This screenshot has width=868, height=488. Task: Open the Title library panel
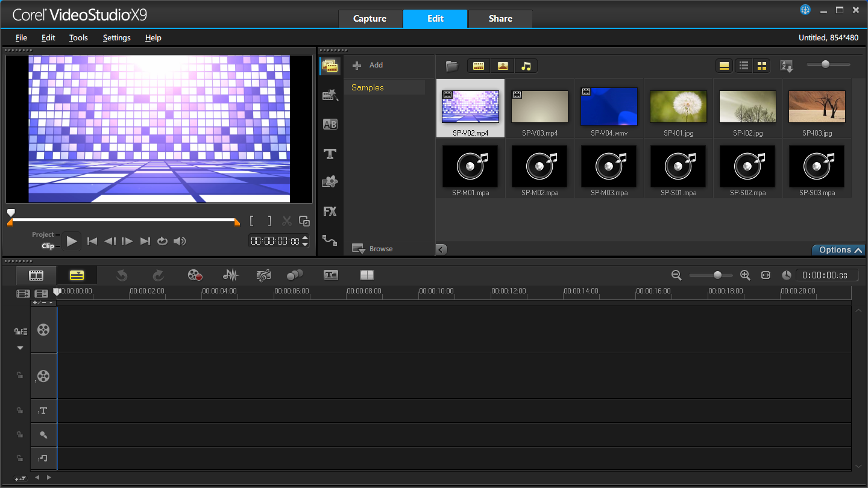(x=330, y=154)
